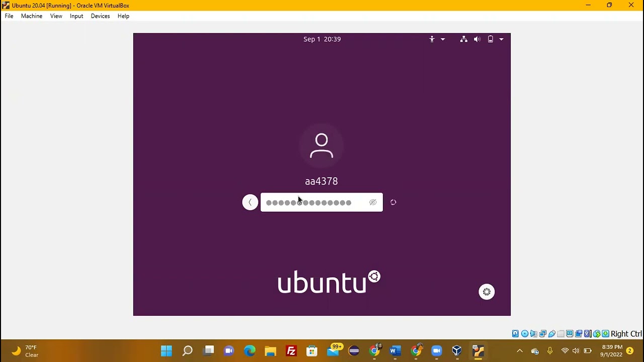The height and width of the screenshot is (362, 644).
Task: Click the shared folders status icon
Action: coord(560,334)
